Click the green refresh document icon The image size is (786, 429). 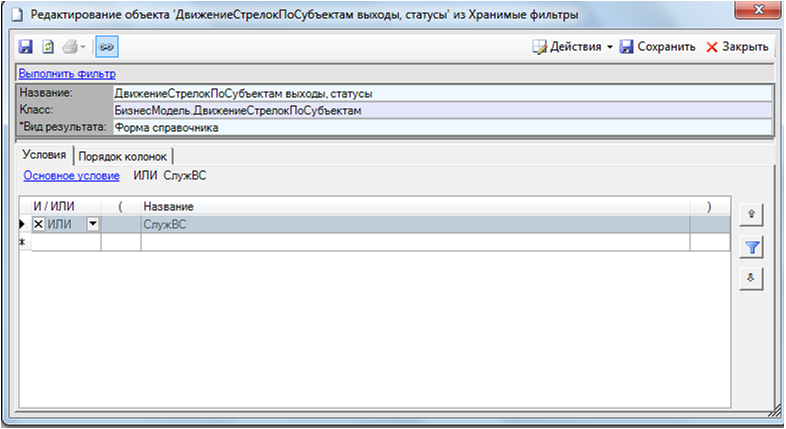click(x=46, y=47)
